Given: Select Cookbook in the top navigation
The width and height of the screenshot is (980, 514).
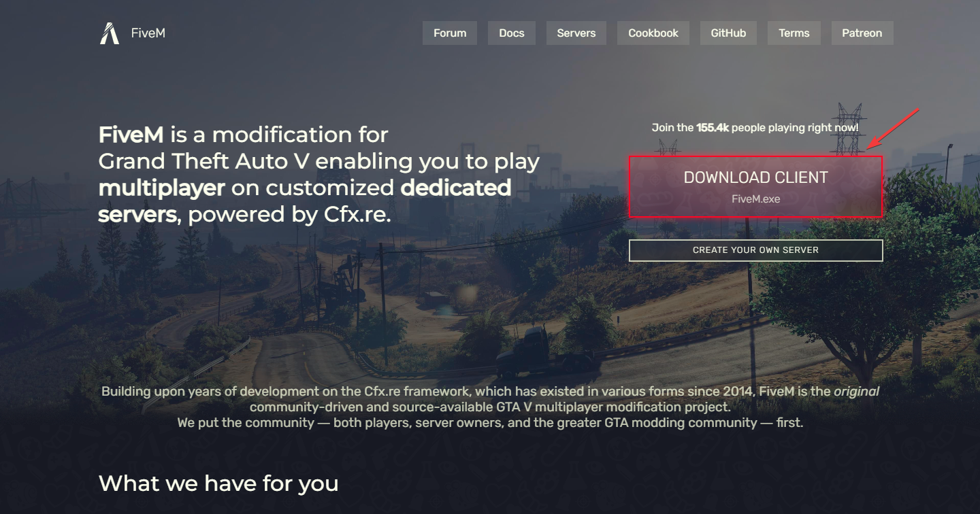Looking at the screenshot, I should pyautogui.click(x=653, y=33).
